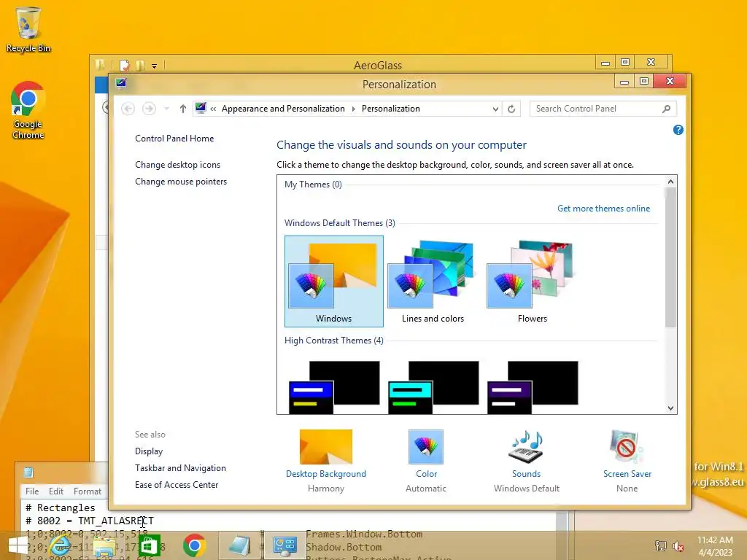Open Change desktop icons link
The image size is (747, 560).
click(x=178, y=165)
